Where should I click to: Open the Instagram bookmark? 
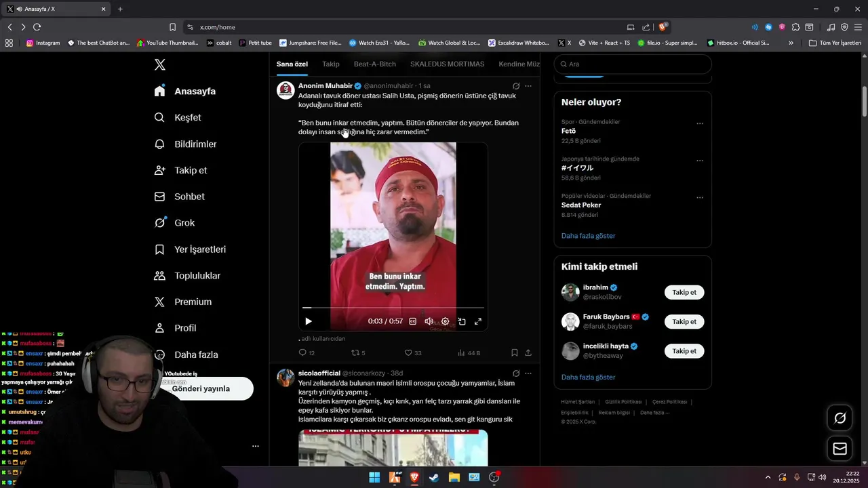click(43, 43)
